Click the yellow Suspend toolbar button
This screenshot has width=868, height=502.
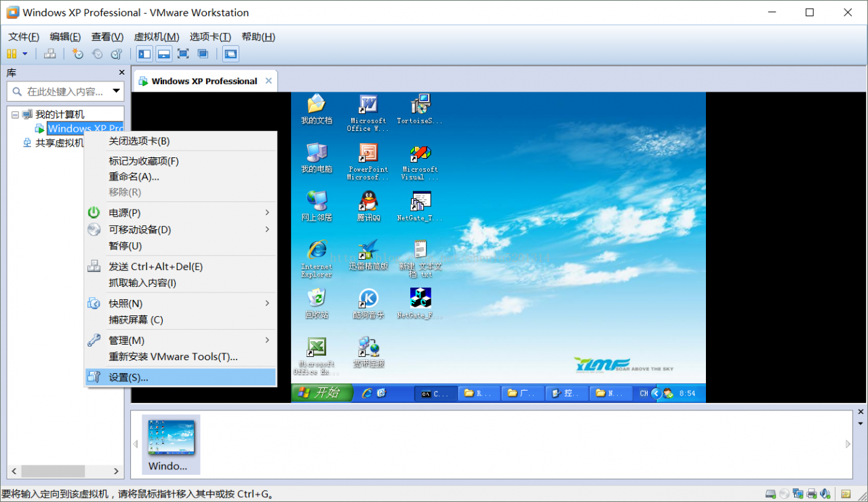pos(12,54)
